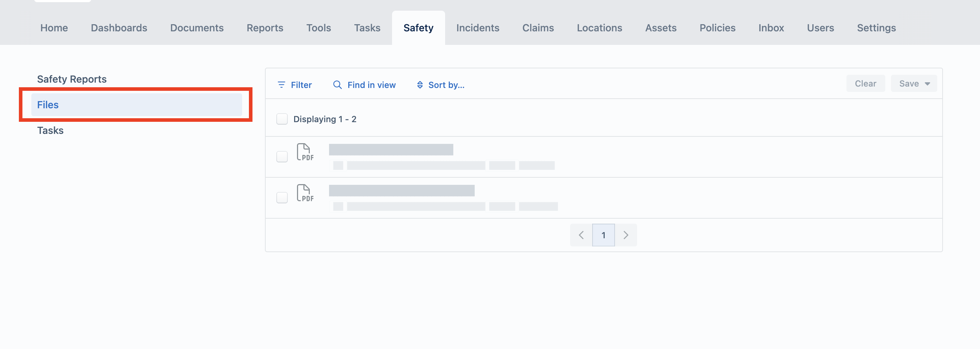Open the Tools tab
This screenshot has width=980, height=349.
tap(318, 28)
